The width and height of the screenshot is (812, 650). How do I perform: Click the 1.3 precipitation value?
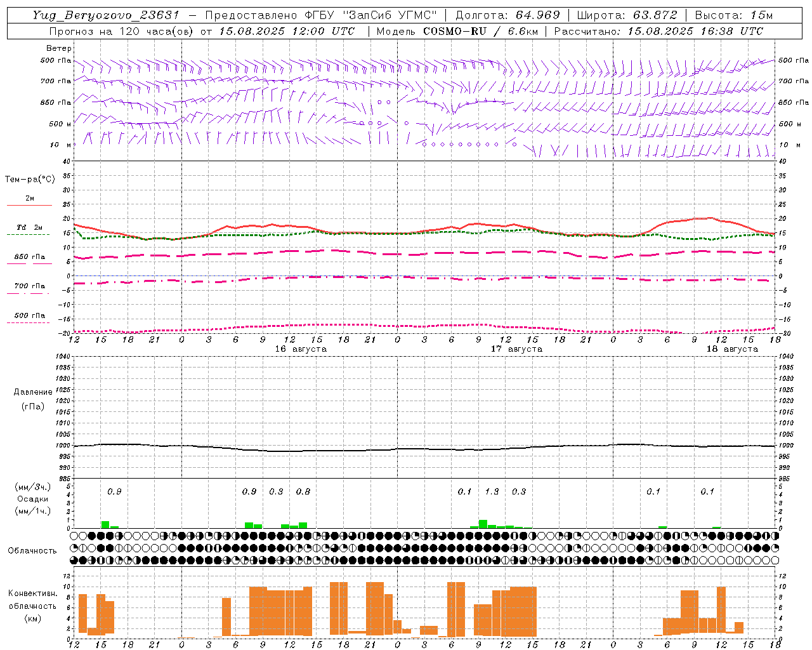[492, 491]
